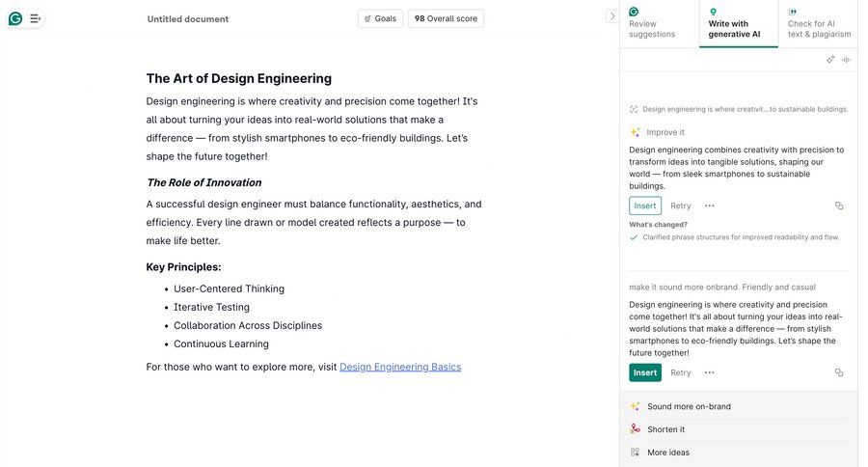Click the checkmark icon under What's changed
The image size is (868, 467).
point(634,237)
